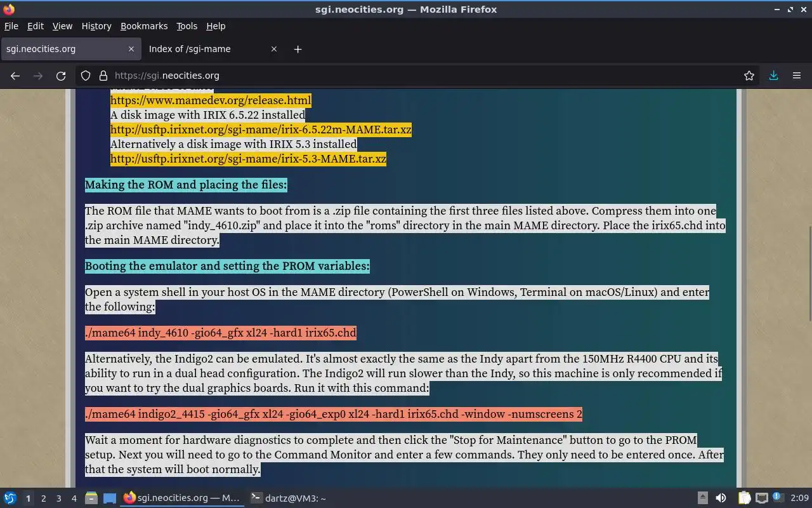Open the Edit menu
This screenshot has height=508, width=812.
point(36,26)
